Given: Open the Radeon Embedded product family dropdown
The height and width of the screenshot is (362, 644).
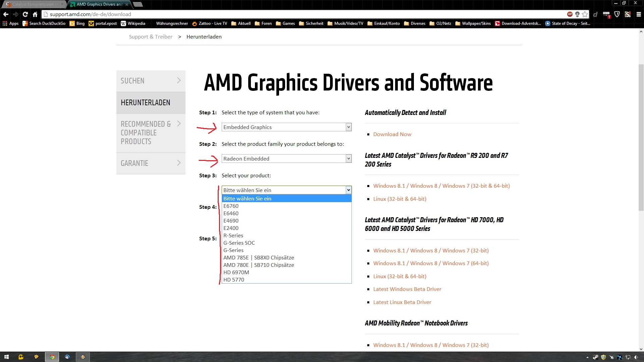Looking at the screenshot, I should pos(286,159).
